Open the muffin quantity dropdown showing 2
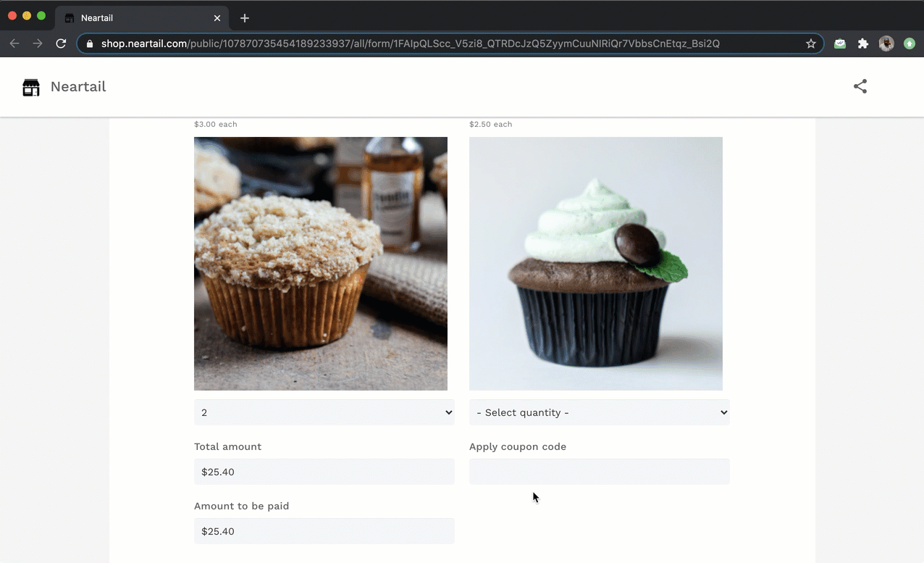 coord(324,412)
